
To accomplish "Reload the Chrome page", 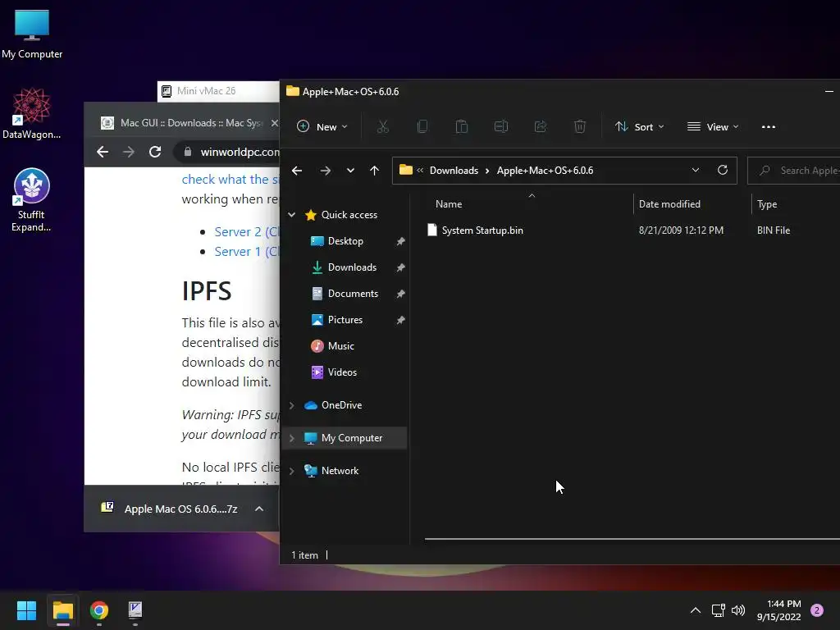I will (x=155, y=152).
